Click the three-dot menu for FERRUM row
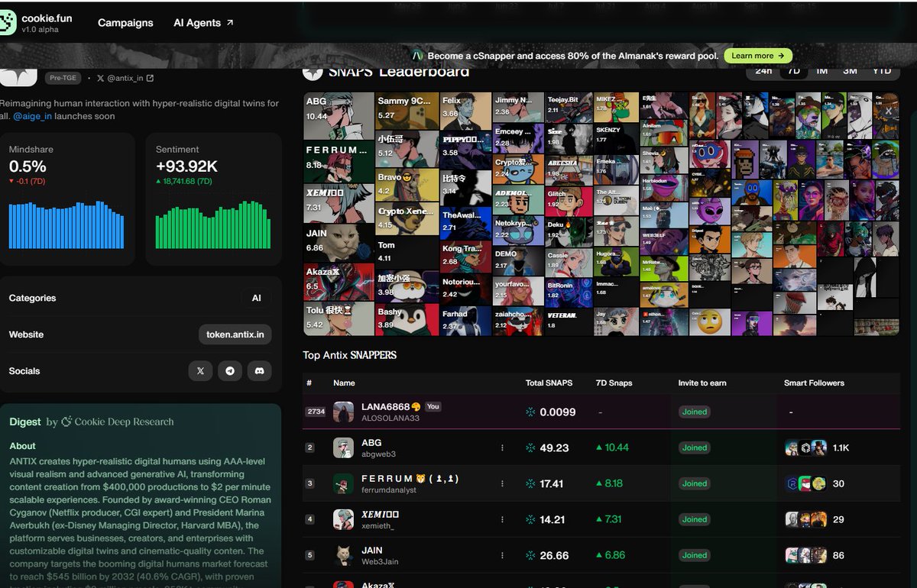Viewport: 917px width, 588px height. (x=502, y=483)
